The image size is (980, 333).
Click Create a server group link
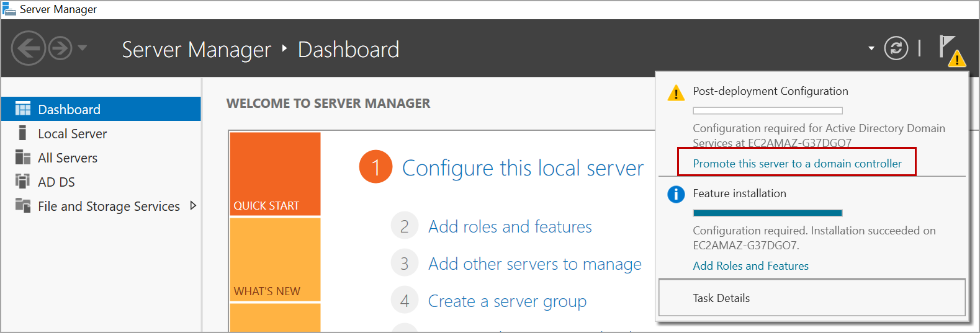click(x=507, y=301)
